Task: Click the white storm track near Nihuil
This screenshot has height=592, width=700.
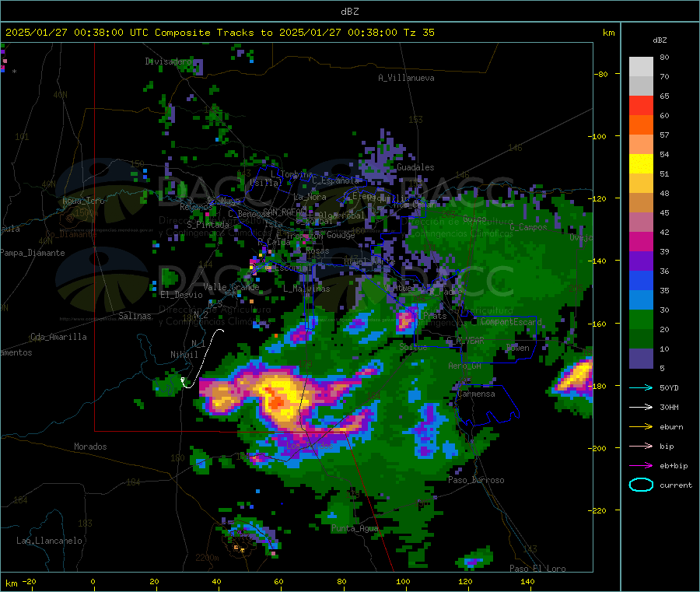Action: (201, 359)
